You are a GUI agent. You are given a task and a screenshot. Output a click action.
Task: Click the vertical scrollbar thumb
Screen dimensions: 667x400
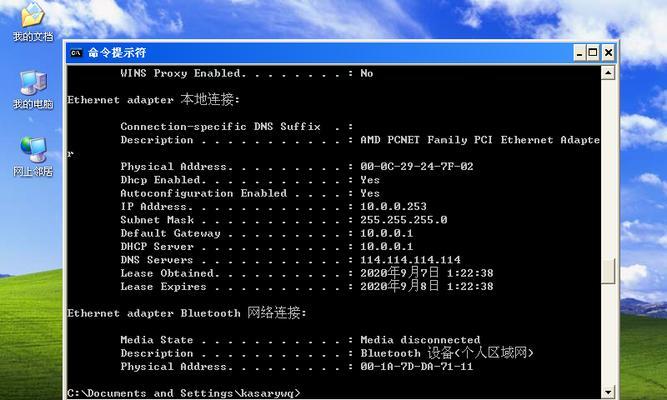(x=608, y=271)
